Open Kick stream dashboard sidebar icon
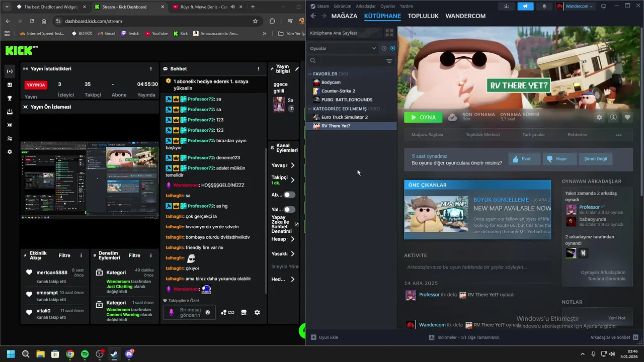This screenshot has width=644, height=362. pos(10,71)
